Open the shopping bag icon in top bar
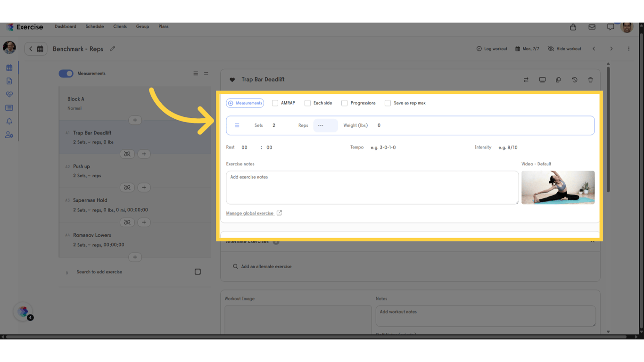 tap(573, 27)
